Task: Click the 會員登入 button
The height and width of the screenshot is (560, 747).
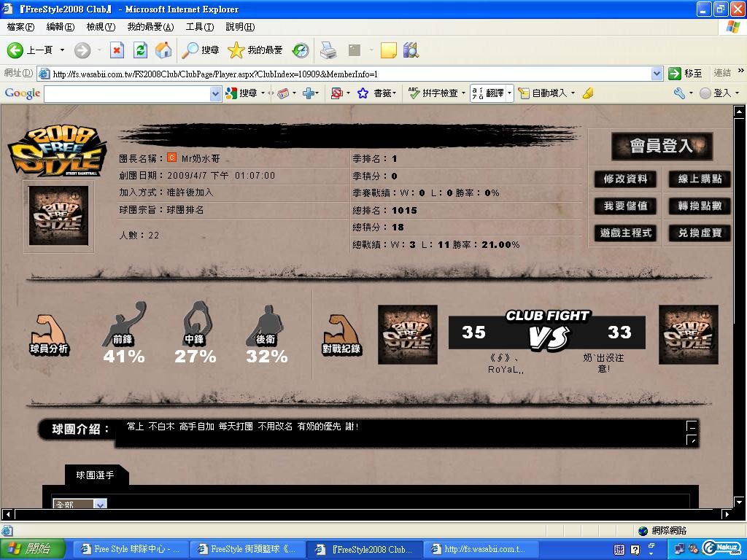Action: pos(662,146)
